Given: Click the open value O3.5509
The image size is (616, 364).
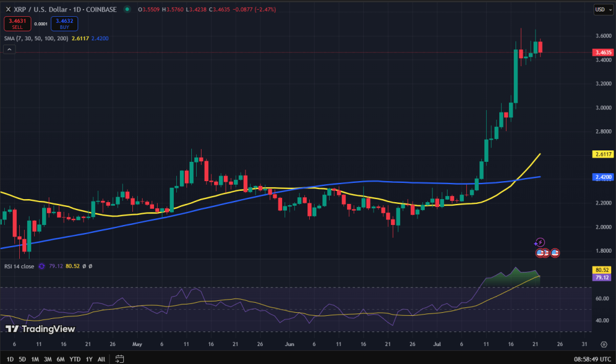Looking at the screenshot, I should 149,9.
